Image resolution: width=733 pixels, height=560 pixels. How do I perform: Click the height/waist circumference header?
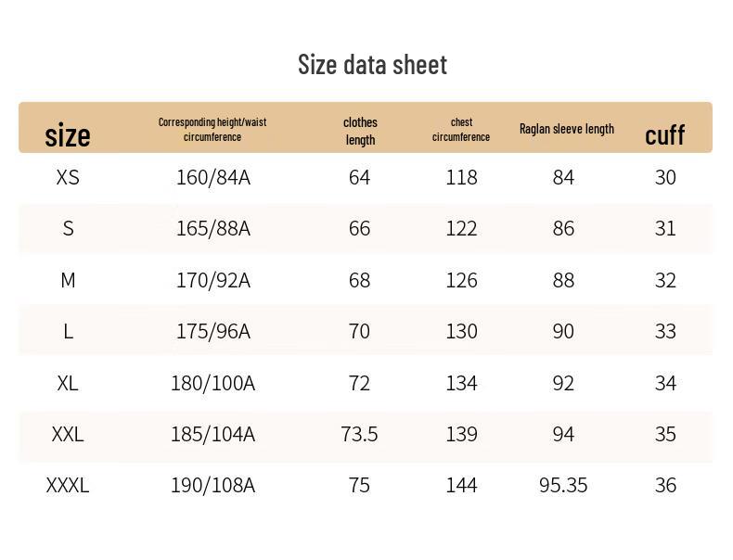(212, 129)
